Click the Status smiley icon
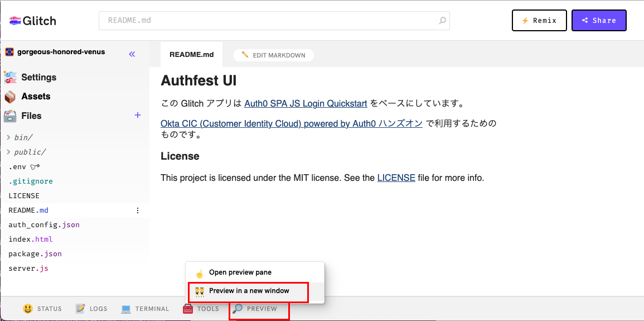Image resolution: width=644 pixels, height=321 pixels. pyautogui.click(x=27, y=308)
